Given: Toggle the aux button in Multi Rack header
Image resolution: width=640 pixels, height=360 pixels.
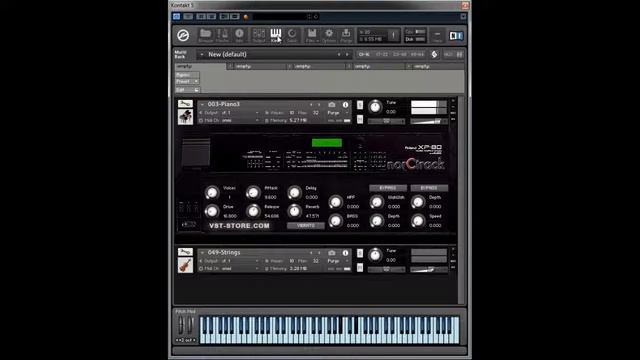Looking at the screenshot, I should [x=448, y=54].
